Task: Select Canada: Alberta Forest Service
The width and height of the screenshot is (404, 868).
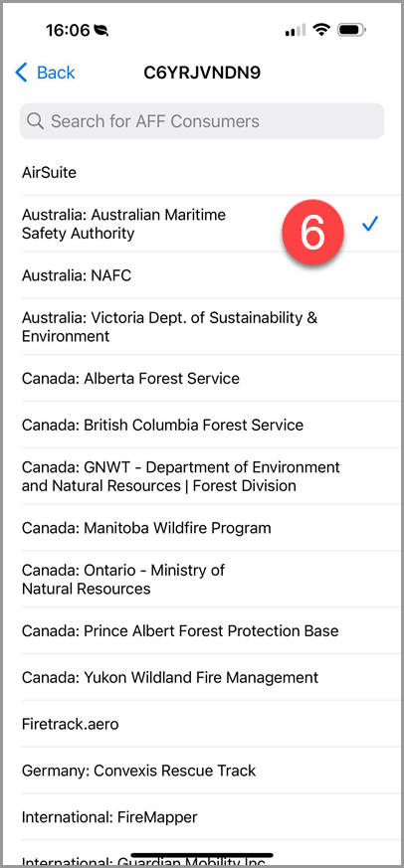Action: (x=211, y=378)
